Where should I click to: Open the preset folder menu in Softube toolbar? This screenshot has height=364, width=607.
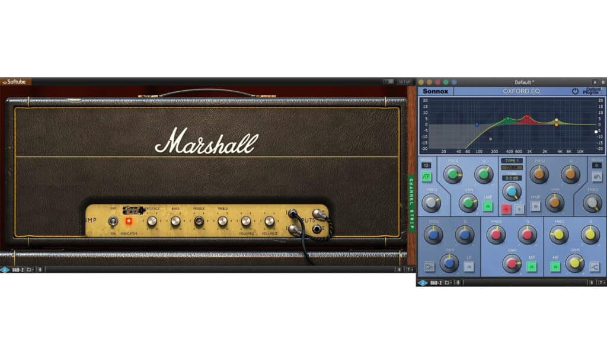click(30, 270)
